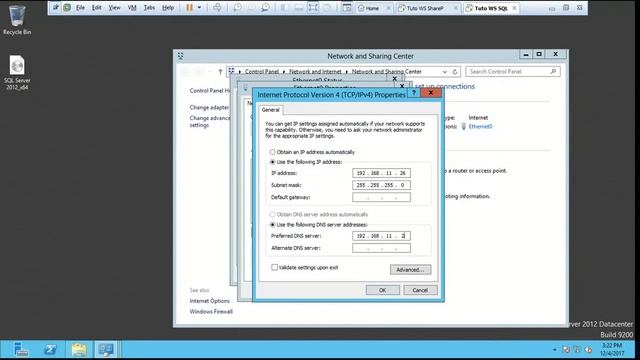640x360 pixels.
Task: Click the Subnet mask field
Action: 381,185
